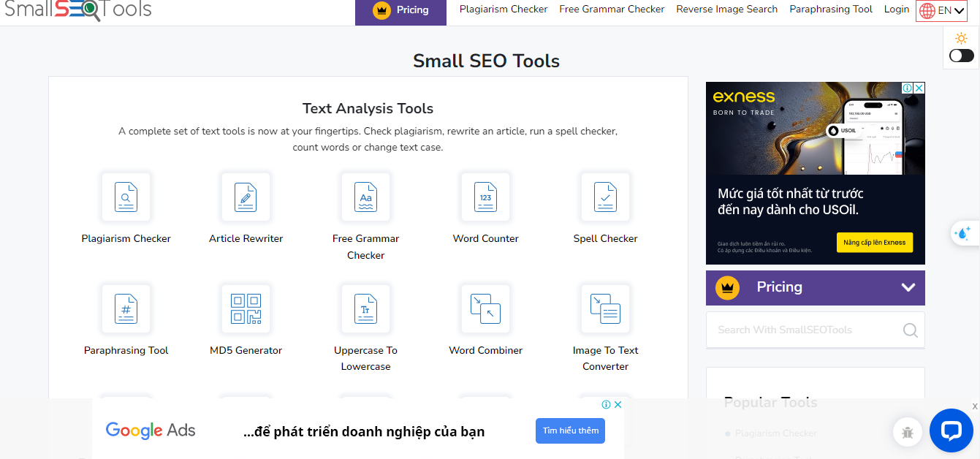Dismiss the bottom overlay with small x
980x459 pixels.
(975, 406)
